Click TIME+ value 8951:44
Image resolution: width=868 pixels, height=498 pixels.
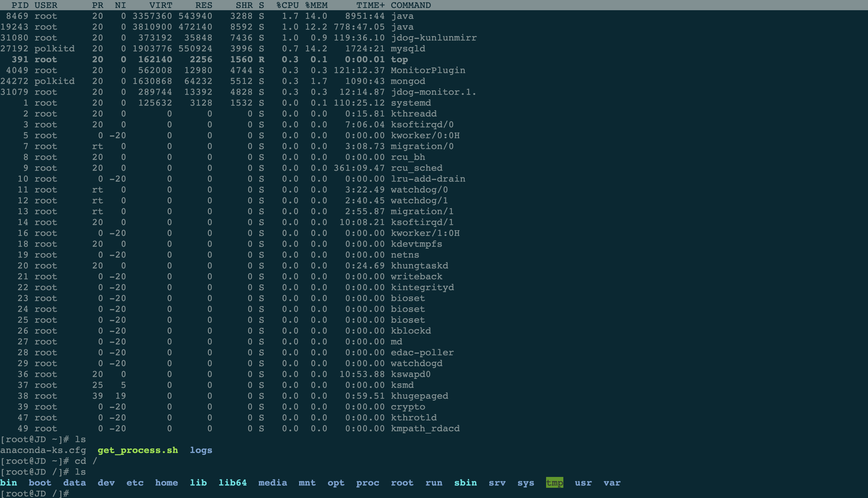point(365,16)
